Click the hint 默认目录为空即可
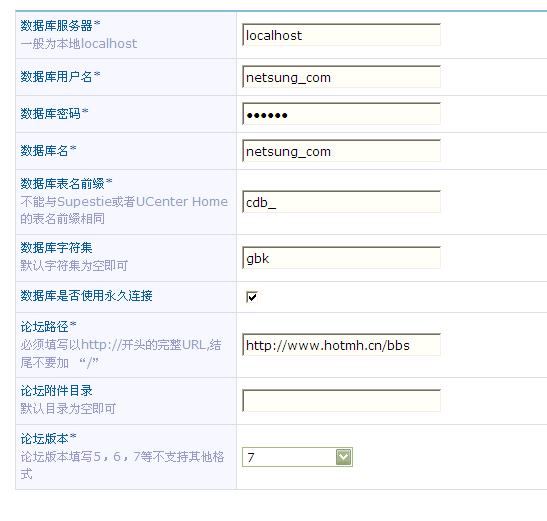 (x=68, y=408)
